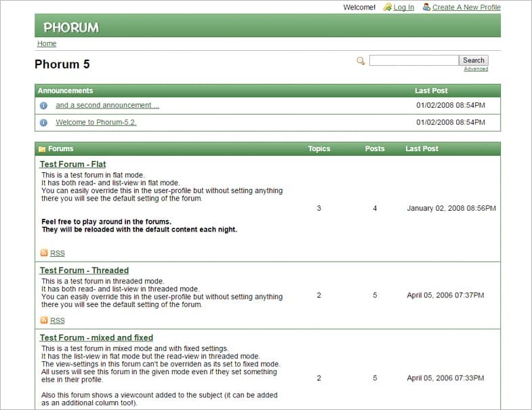Open Test Forum - Threaded
The image size is (532, 410).
point(84,270)
